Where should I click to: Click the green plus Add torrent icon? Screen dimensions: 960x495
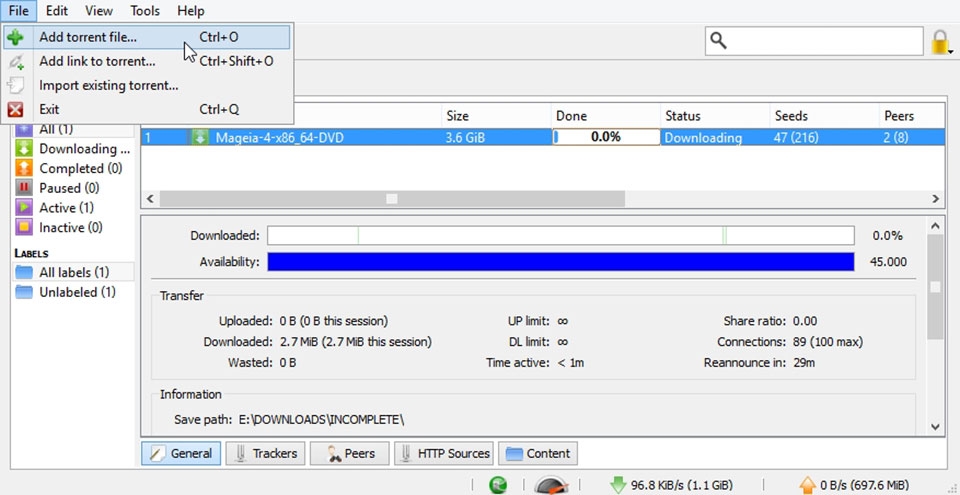pos(15,37)
